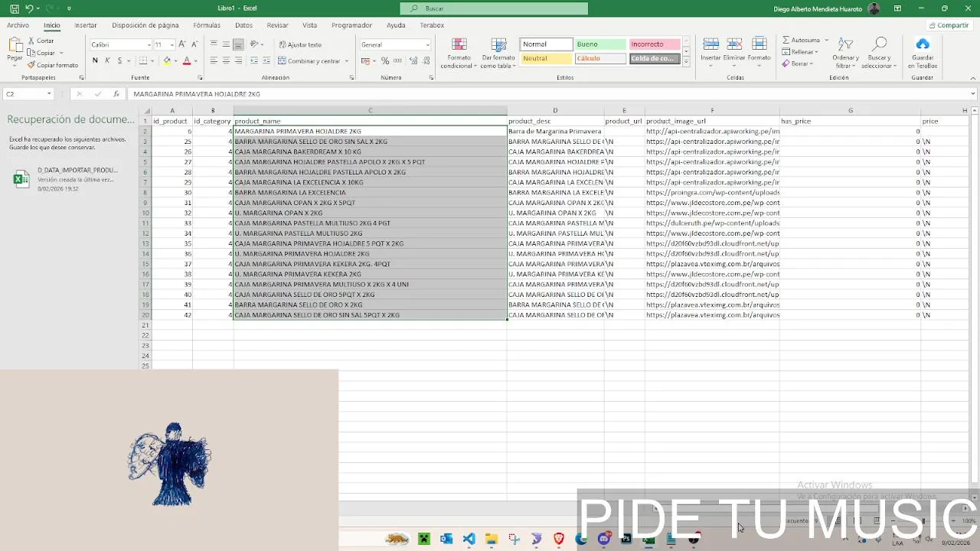Click the accounting number format icon
This screenshot has height=551, width=980.
pyautogui.click(x=366, y=60)
